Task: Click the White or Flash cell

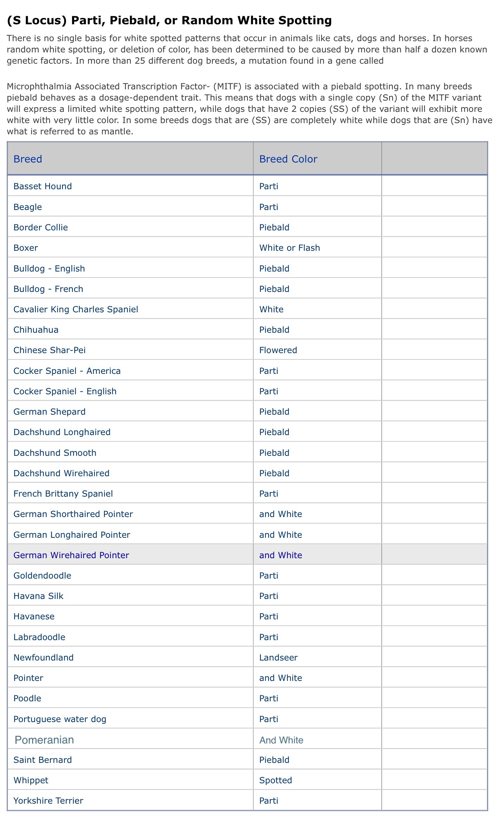Action: (290, 248)
